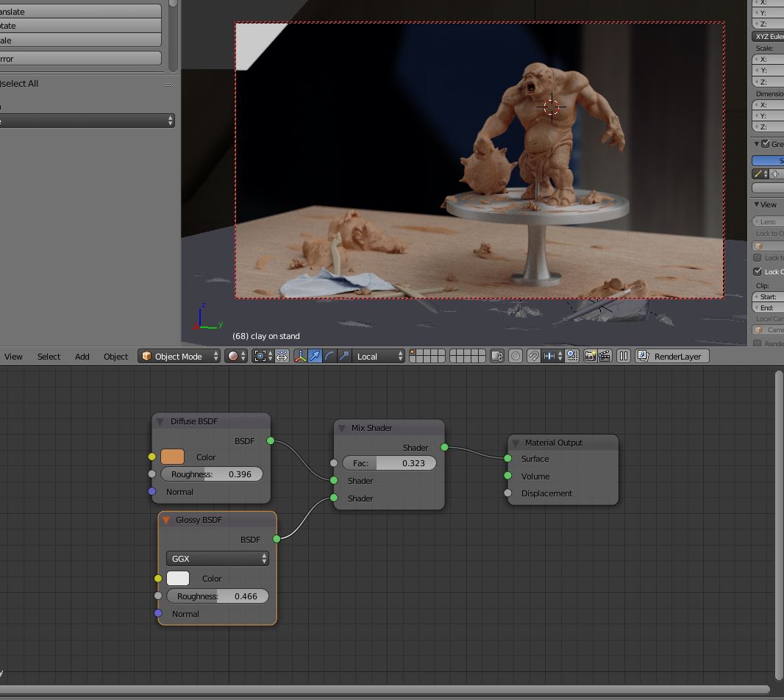784x700 pixels.
Task: Click the snap element increment icon
Action: [552, 356]
